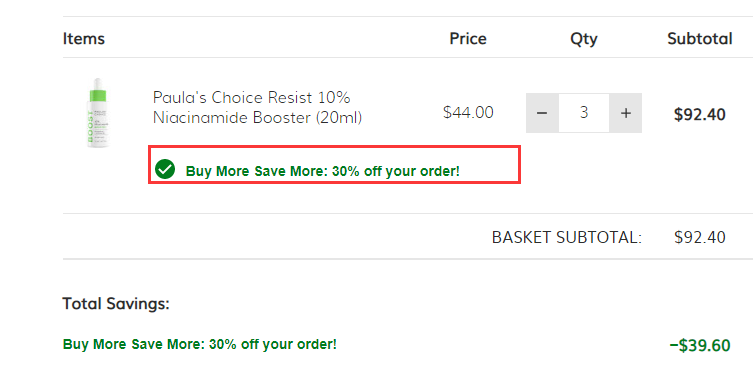Decrease quantity with the minus button

tap(542, 113)
